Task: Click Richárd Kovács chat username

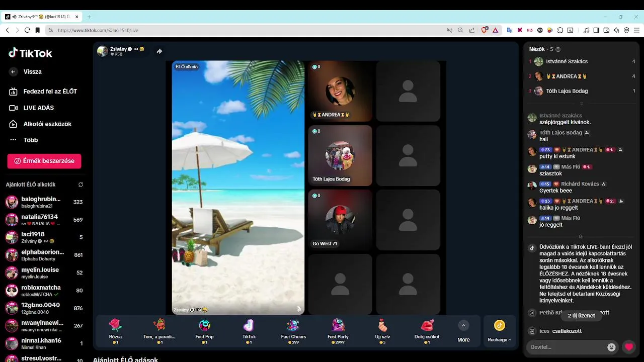Action: 580,184
